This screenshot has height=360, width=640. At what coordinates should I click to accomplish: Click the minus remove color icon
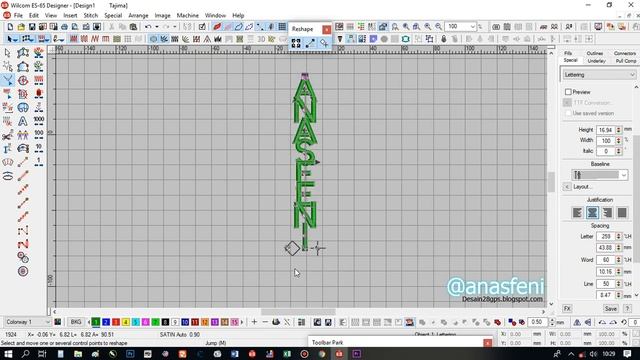coord(265,322)
